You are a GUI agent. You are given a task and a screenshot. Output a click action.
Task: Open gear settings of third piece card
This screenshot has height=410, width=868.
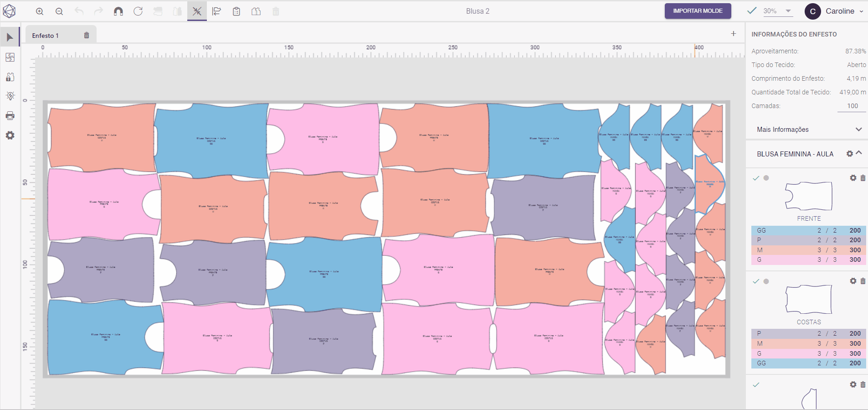coord(853,384)
